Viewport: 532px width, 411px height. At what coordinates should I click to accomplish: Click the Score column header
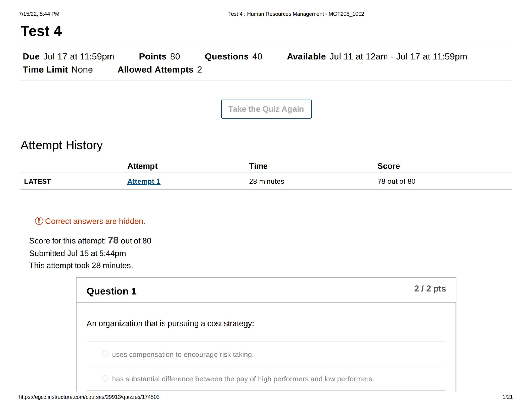(x=388, y=166)
